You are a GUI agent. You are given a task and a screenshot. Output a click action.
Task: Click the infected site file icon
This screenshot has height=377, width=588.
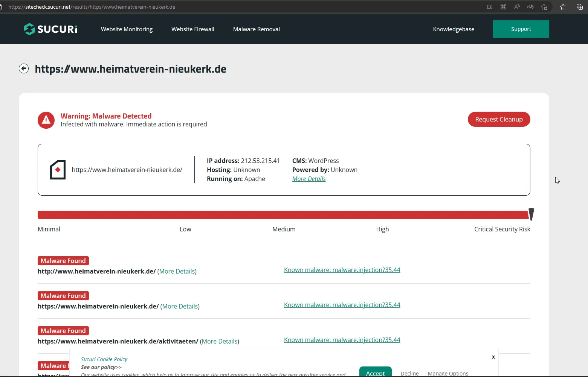tap(58, 170)
